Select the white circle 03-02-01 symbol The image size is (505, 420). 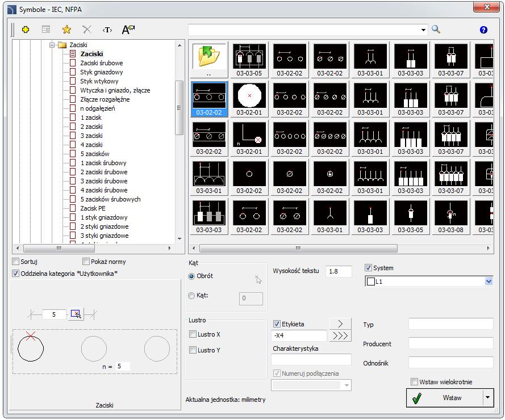249,99
